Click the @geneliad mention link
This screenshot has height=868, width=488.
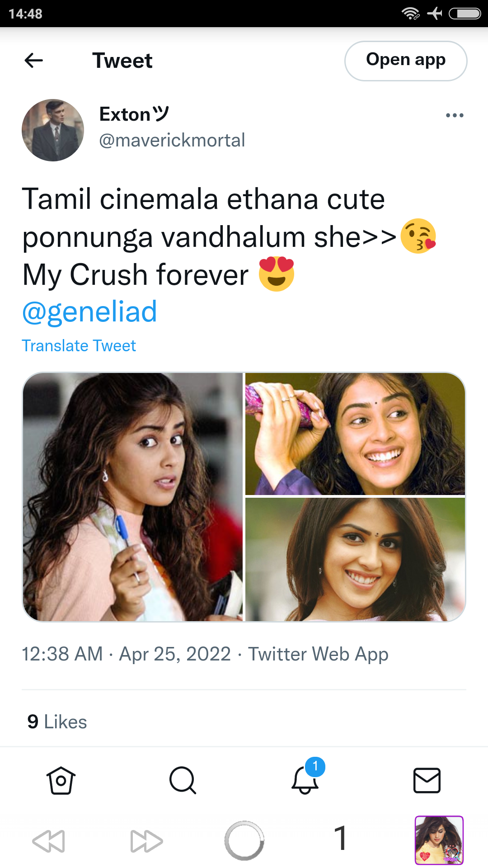tap(89, 311)
